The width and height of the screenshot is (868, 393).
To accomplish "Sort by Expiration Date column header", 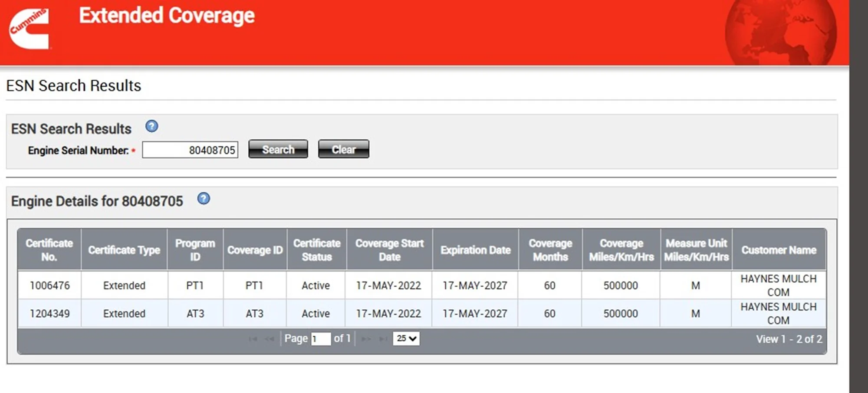I will click(475, 250).
